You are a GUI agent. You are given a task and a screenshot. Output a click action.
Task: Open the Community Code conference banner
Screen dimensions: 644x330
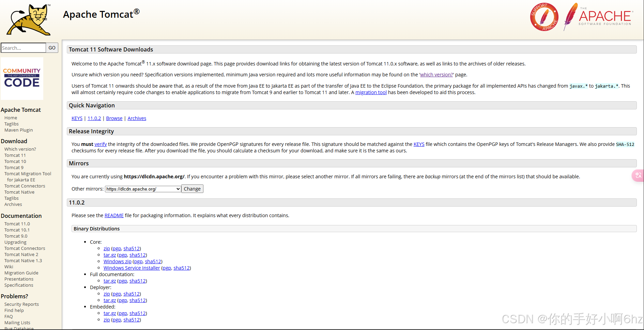pyautogui.click(x=22, y=78)
